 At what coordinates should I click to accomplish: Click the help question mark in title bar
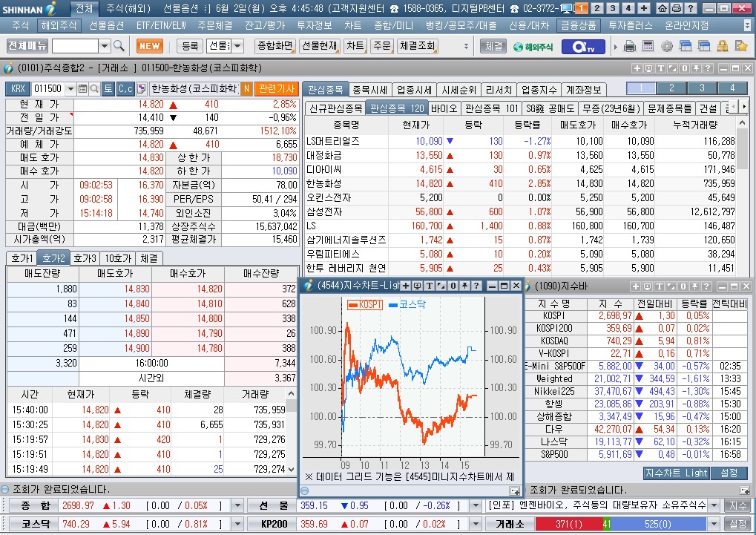click(x=691, y=7)
